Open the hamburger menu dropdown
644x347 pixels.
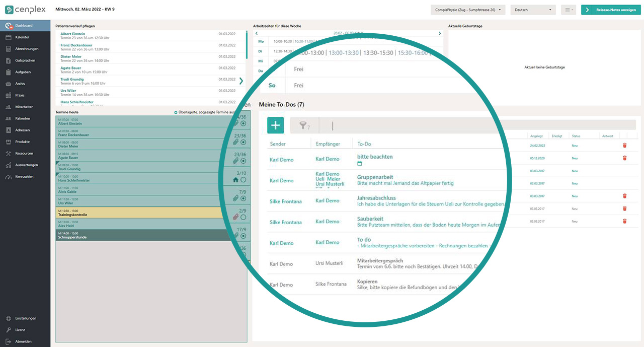(x=569, y=10)
